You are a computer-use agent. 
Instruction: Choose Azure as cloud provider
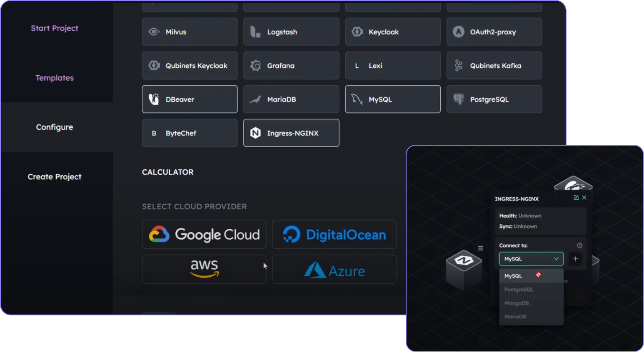(334, 269)
